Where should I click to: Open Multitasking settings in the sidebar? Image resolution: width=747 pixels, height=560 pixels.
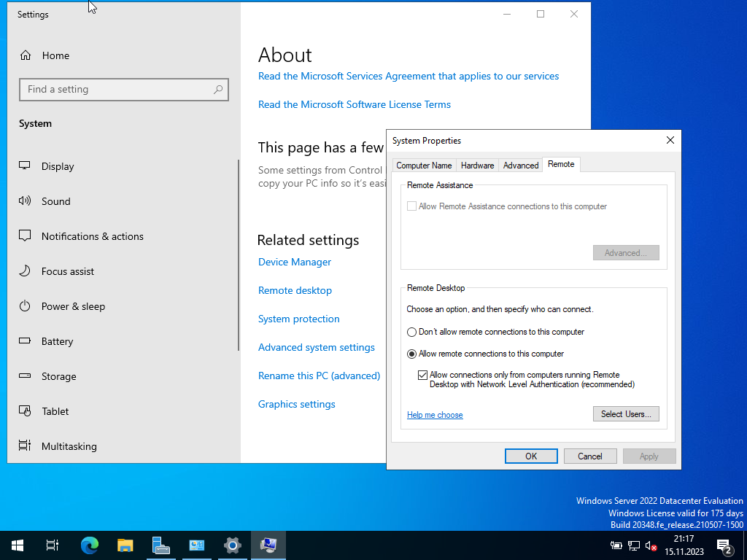click(58, 446)
